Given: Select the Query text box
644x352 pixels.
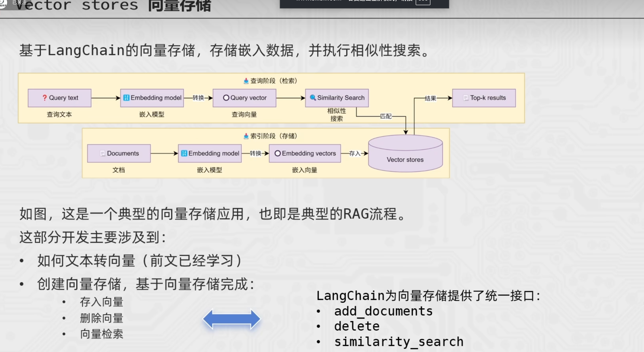Looking at the screenshot, I should coord(60,98).
